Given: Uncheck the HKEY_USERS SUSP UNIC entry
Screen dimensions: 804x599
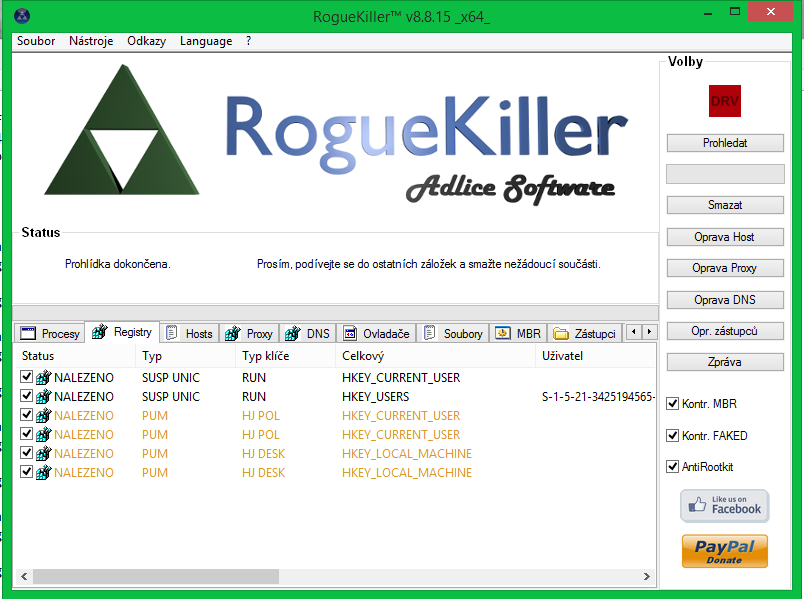Looking at the screenshot, I should tap(27, 396).
